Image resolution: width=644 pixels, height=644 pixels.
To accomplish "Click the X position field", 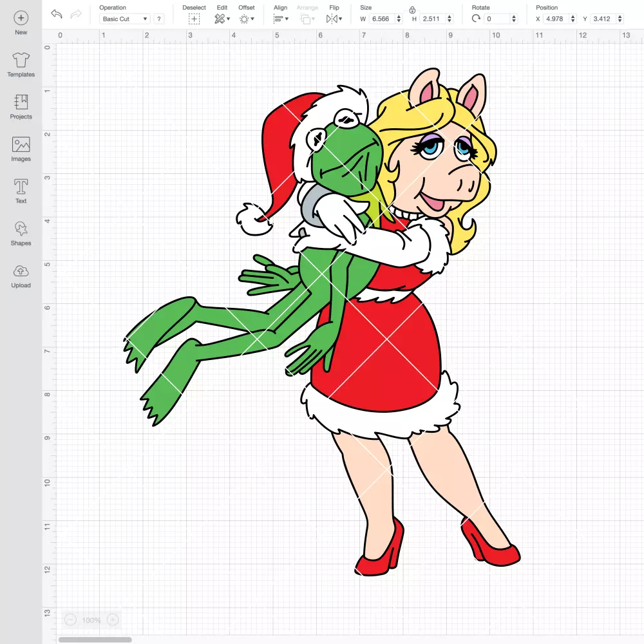I will tap(556, 19).
